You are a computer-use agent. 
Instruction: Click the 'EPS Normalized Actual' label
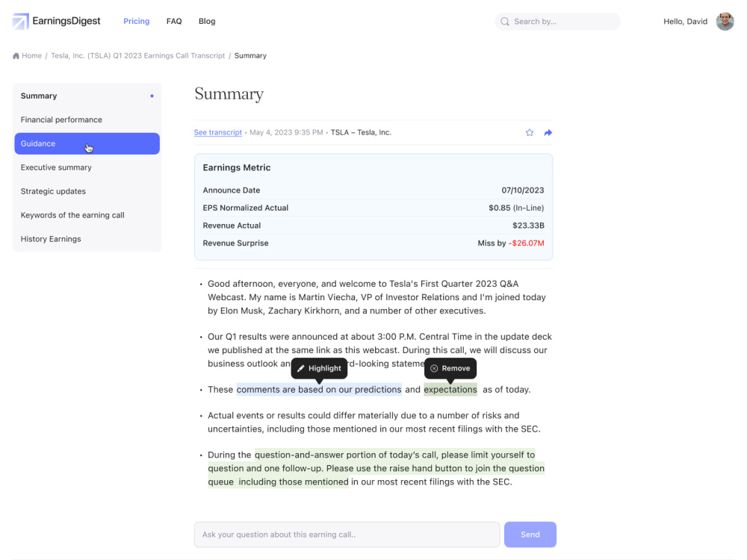(x=245, y=208)
